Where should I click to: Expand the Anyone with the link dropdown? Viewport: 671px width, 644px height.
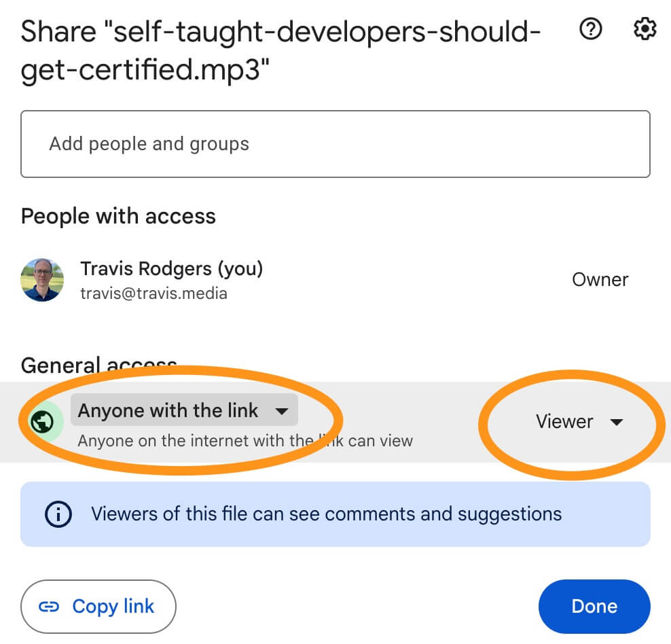(x=184, y=410)
